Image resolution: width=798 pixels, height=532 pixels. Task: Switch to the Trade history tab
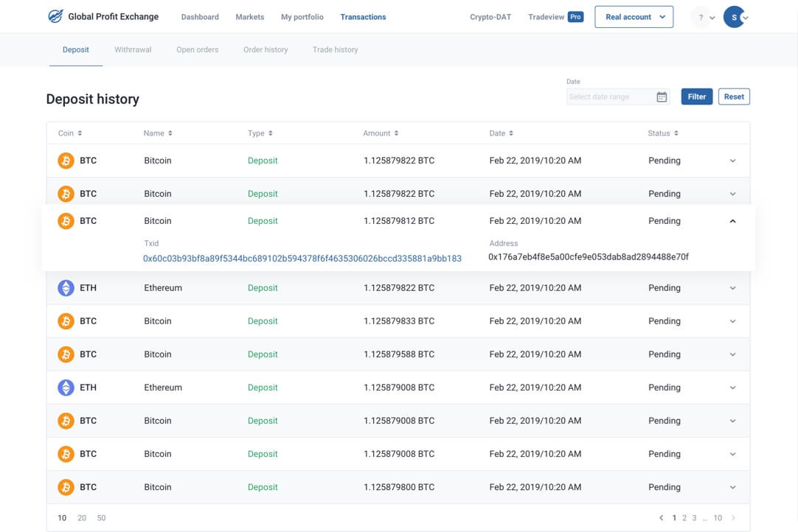(336, 49)
